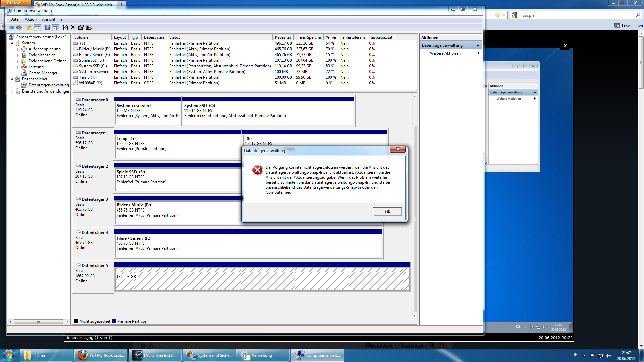Click the Properties toolbar icon
Screen dimensions: 644x362
[81, 28]
